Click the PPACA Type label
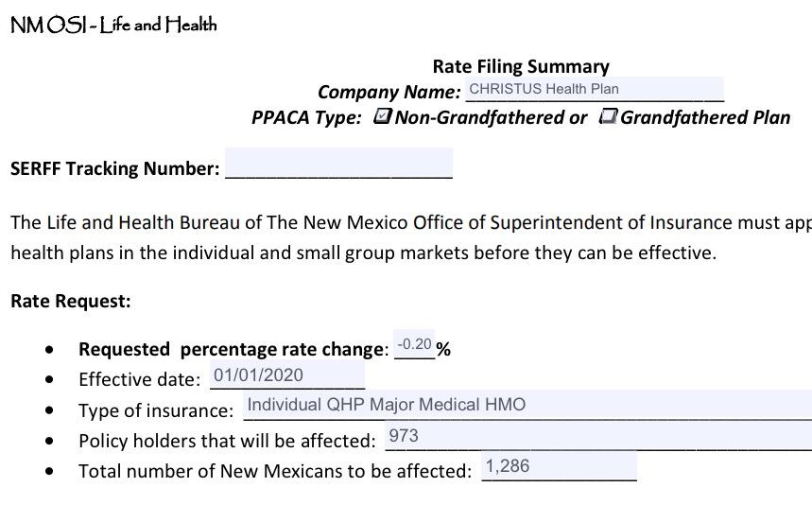 click(306, 117)
